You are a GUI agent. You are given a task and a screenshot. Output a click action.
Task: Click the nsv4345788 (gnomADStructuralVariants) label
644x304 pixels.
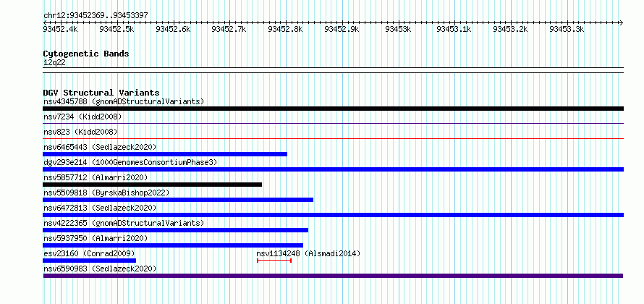point(124,101)
